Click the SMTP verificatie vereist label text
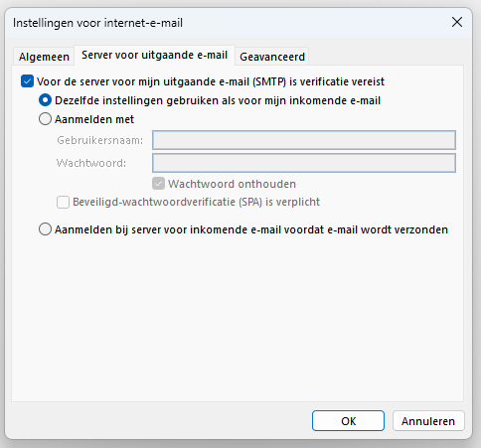 pyautogui.click(x=211, y=81)
